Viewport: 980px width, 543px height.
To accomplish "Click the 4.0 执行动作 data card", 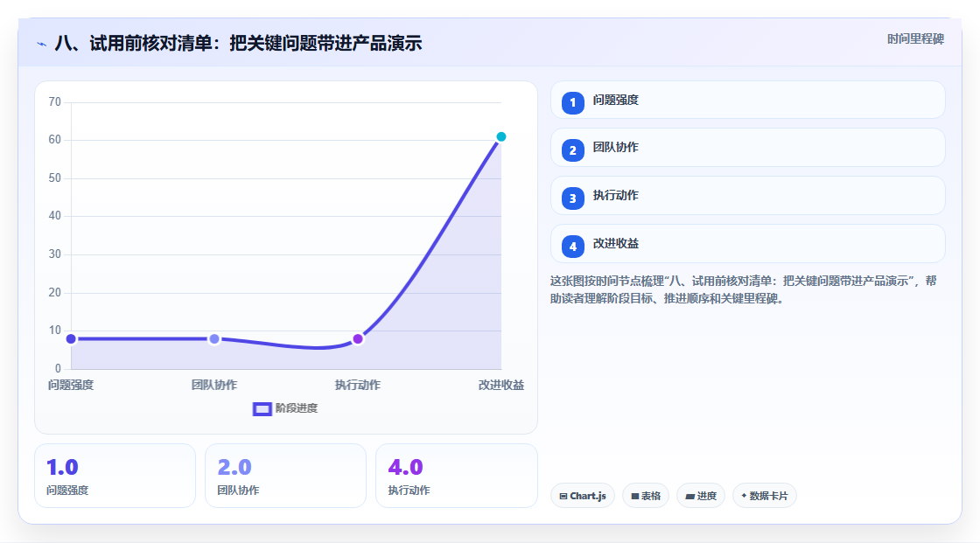I will point(456,476).
